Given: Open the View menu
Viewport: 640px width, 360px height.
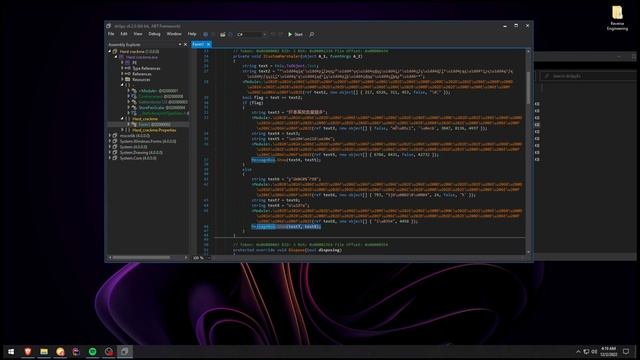Looking at the screenshot, I should pos(138,34).
